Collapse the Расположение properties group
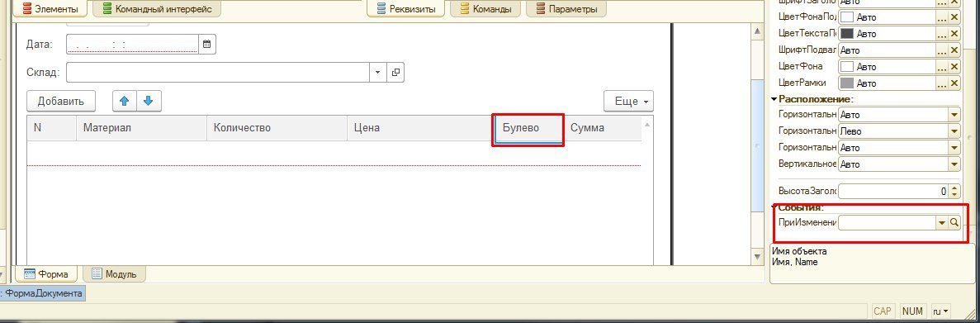 [774, 98]
